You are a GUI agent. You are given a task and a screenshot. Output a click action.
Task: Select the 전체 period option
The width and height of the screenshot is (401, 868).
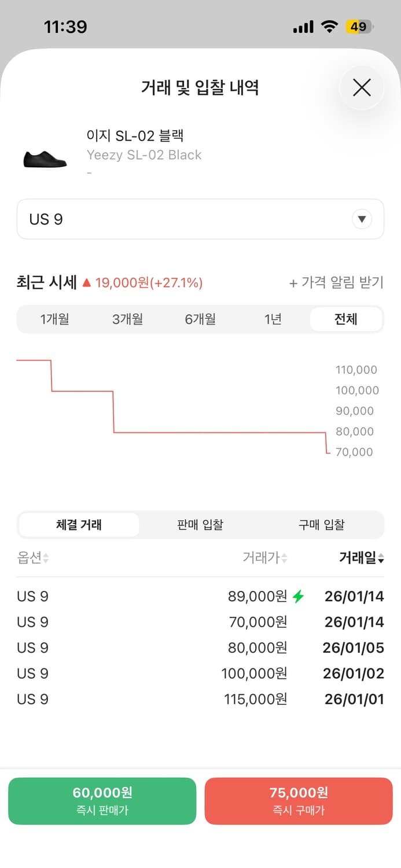tap(346, 319)
